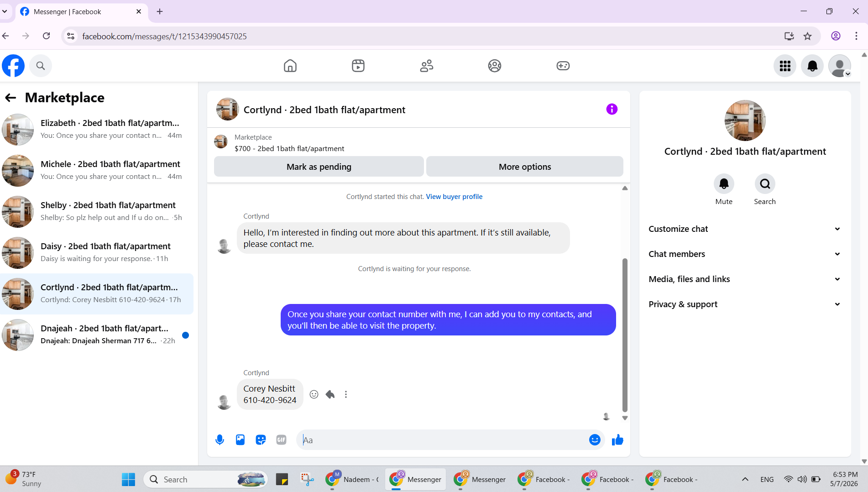Open the Facebook notifications bell
868x492 pixels.
[x=812, y=66]
